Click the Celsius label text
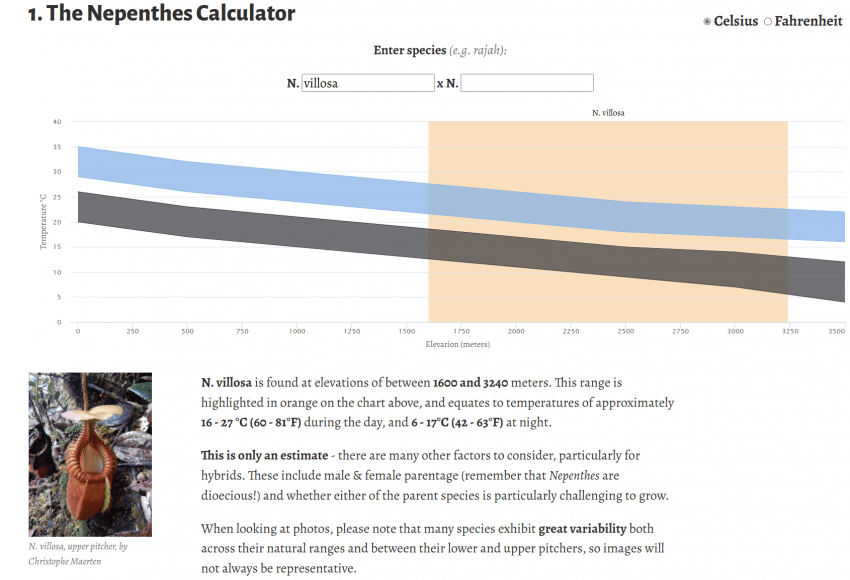The height and width of the screenshot is (580, 850). [x=736, y=21]
